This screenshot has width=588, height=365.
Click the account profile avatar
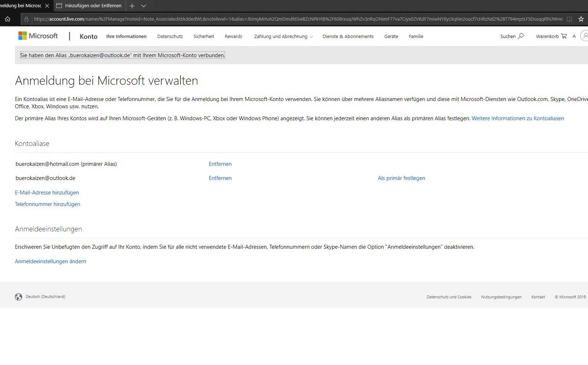click(584, 35)
